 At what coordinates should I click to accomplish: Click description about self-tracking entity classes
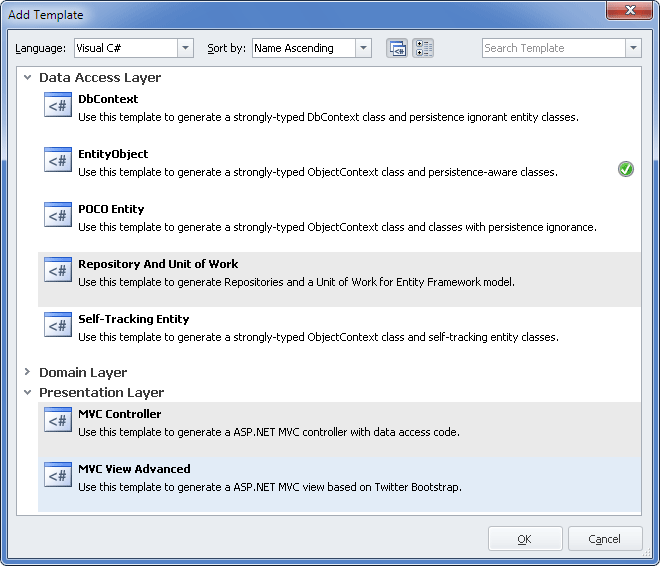click(319, 337)
